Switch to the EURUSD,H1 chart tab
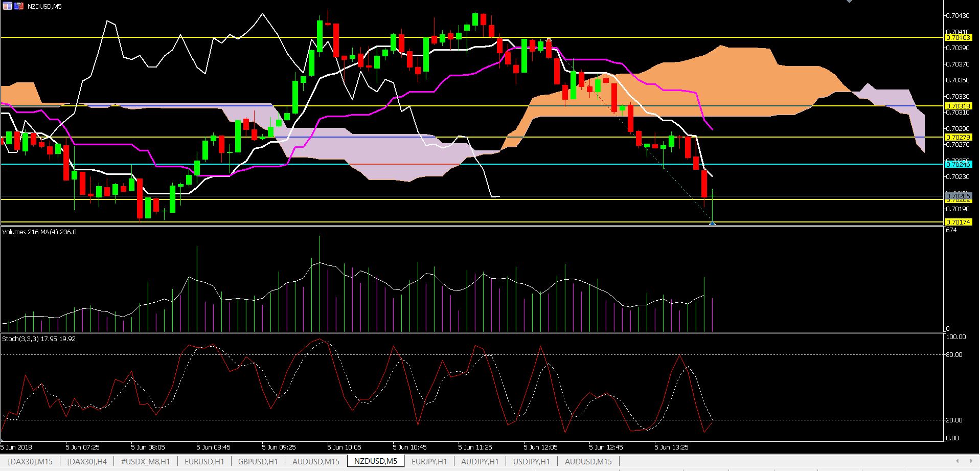Viewport: 980px width, 471px height. click(204, 461)
